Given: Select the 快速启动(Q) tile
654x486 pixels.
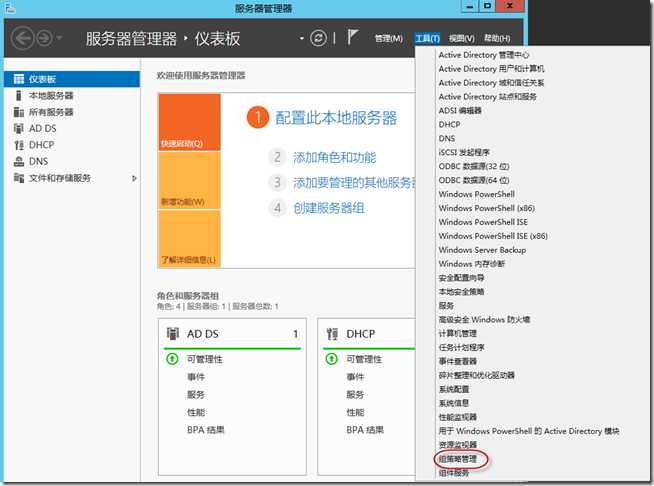Looking at the screenshot, I should (x=189, y=122).
